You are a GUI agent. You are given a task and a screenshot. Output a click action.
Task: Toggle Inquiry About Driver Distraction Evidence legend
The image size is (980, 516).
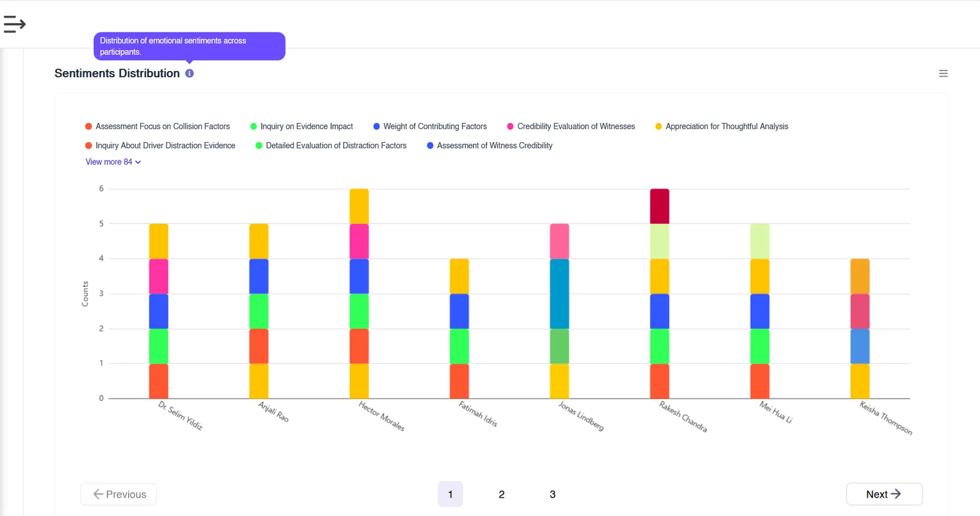[160, 146]
